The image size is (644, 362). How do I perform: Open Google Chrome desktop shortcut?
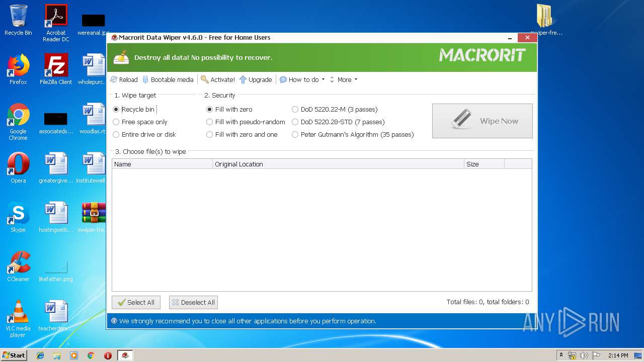click(18, 122)
